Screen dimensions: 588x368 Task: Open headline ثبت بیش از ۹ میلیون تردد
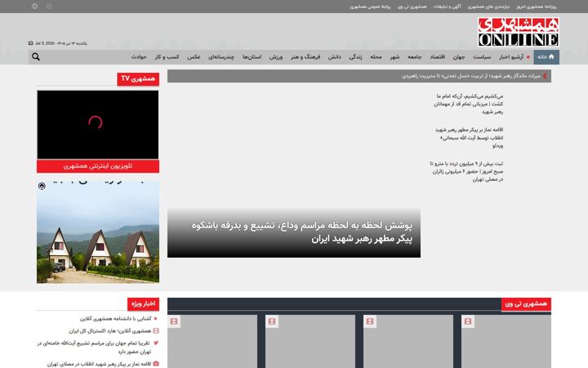tap(466, 171)
